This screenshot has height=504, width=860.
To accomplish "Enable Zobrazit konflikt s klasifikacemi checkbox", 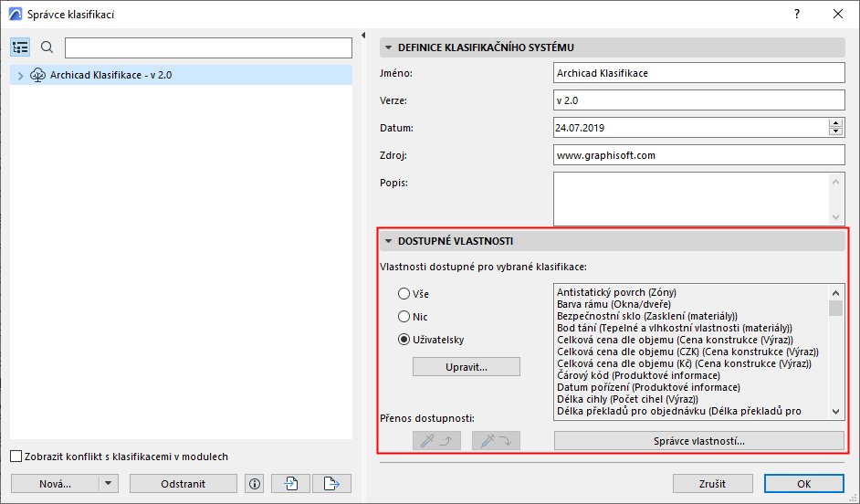I will (x=16, y=457).
